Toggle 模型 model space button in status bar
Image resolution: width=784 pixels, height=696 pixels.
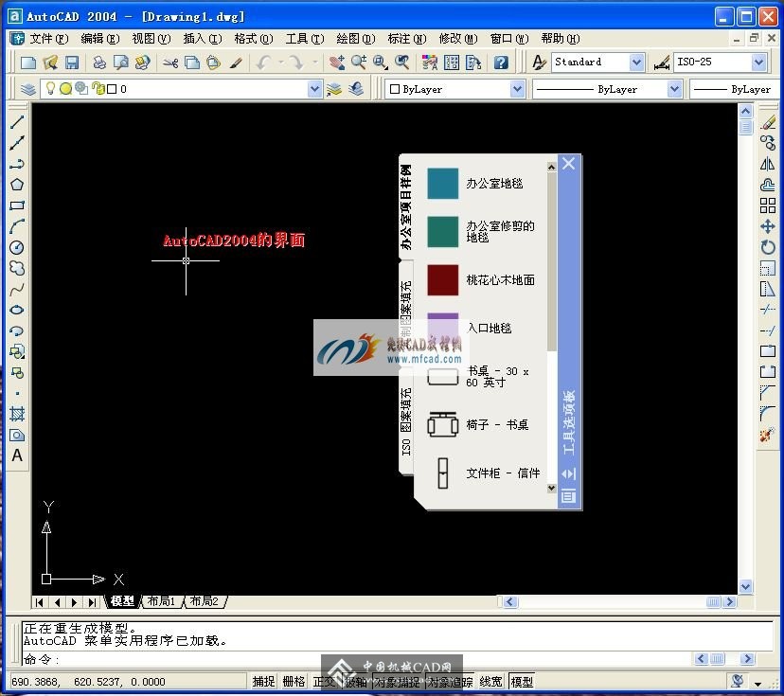(522, 682)
